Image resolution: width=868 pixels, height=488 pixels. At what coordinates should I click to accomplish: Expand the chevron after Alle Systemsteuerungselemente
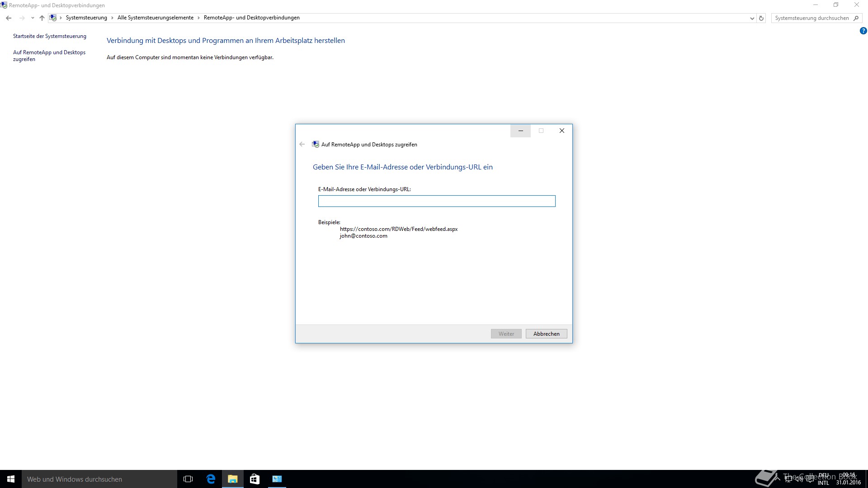coord(198,18)
